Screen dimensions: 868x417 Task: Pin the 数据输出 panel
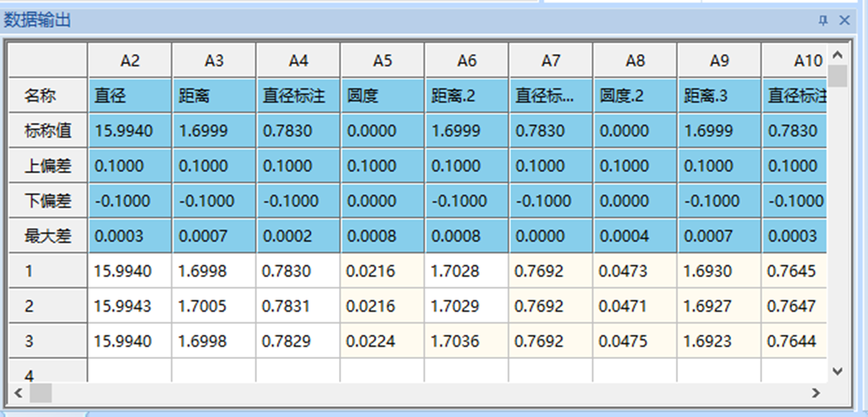[823, 20]
